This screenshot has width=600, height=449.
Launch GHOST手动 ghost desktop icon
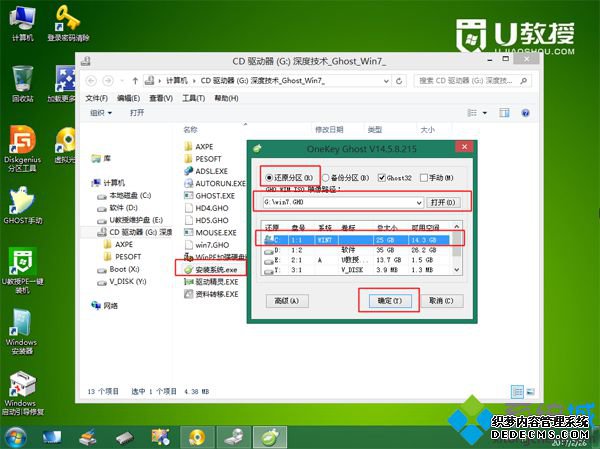[22, 205]
